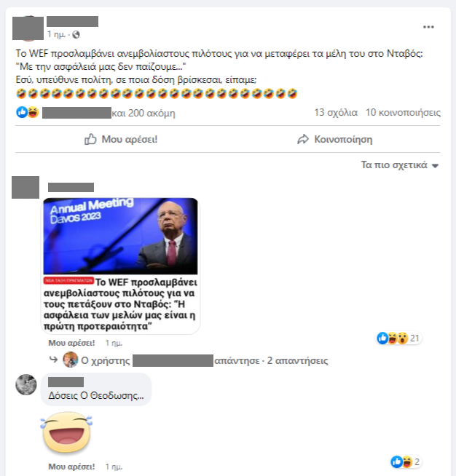Open the reactions on the Davos comment
This screenshot has width=456, height=476.
tap(398, 338)
